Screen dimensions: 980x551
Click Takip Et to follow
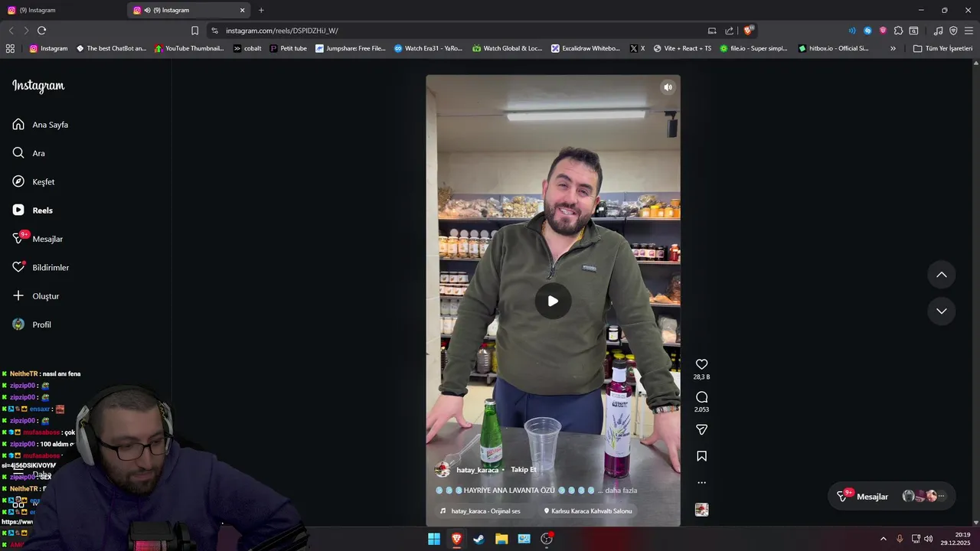point(524,470)
